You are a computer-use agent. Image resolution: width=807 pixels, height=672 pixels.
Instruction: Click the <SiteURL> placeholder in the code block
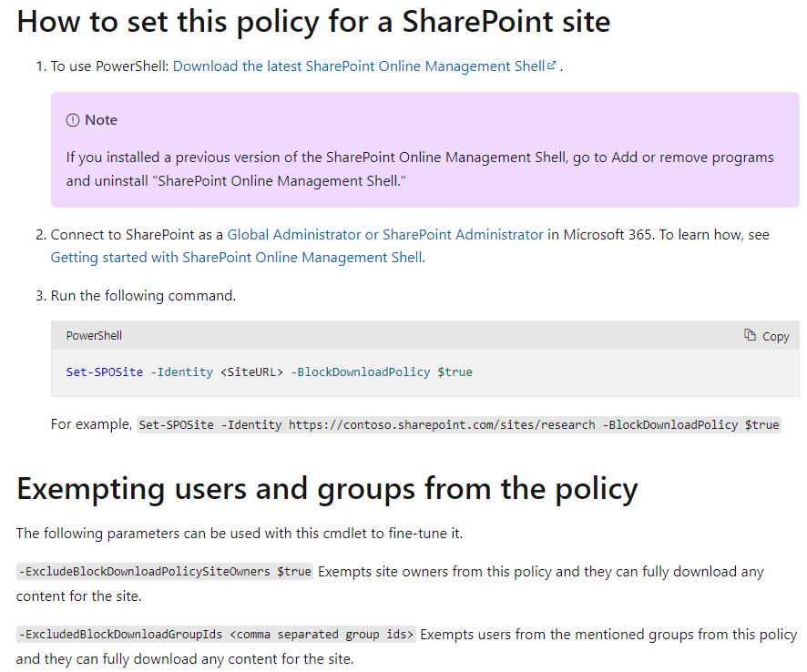[x=251, y=372]
